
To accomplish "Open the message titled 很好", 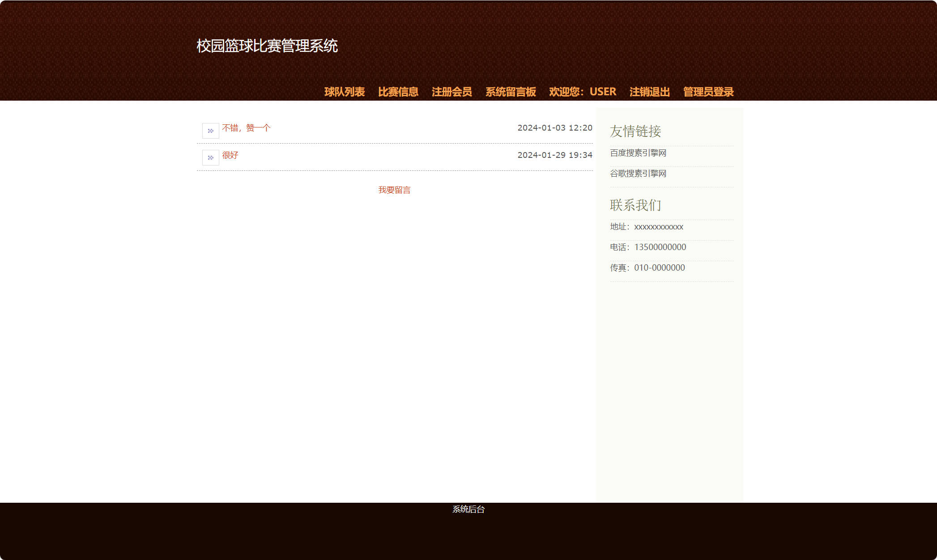I will click(230, 156).
